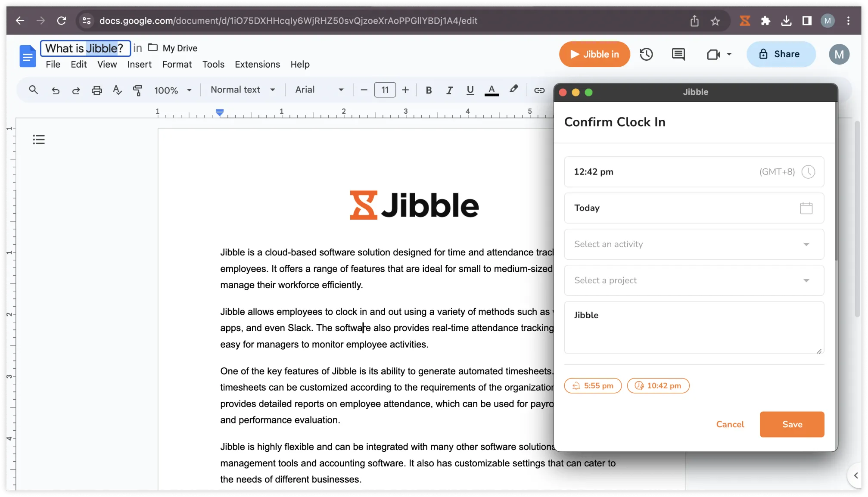Open the calendar icon next to Today
868x497 pixels.
(806, 208)
